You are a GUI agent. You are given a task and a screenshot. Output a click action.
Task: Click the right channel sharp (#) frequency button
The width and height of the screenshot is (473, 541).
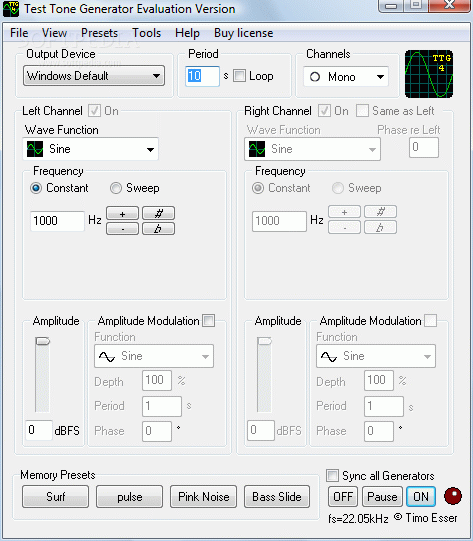tap(381, 212)
